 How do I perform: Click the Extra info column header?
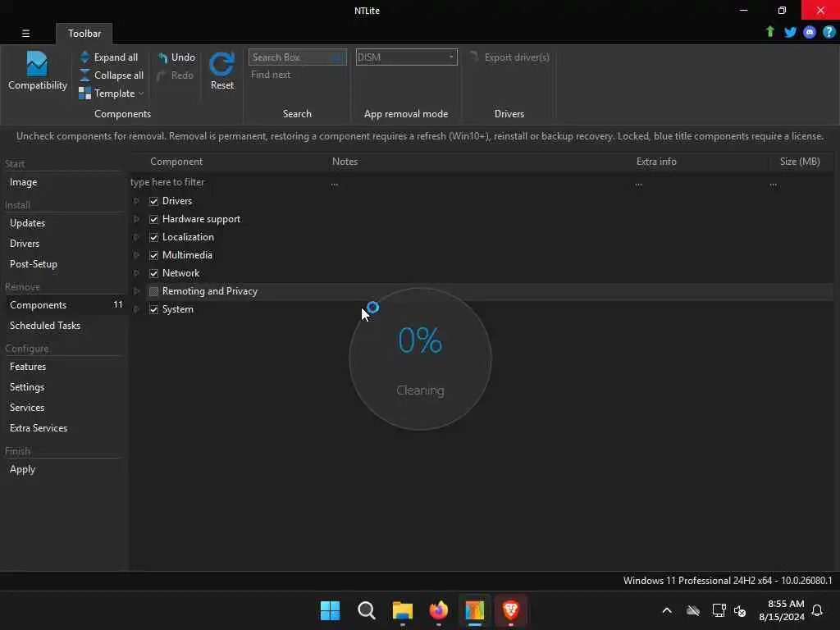pyautogui.click(x=656, y=162)
